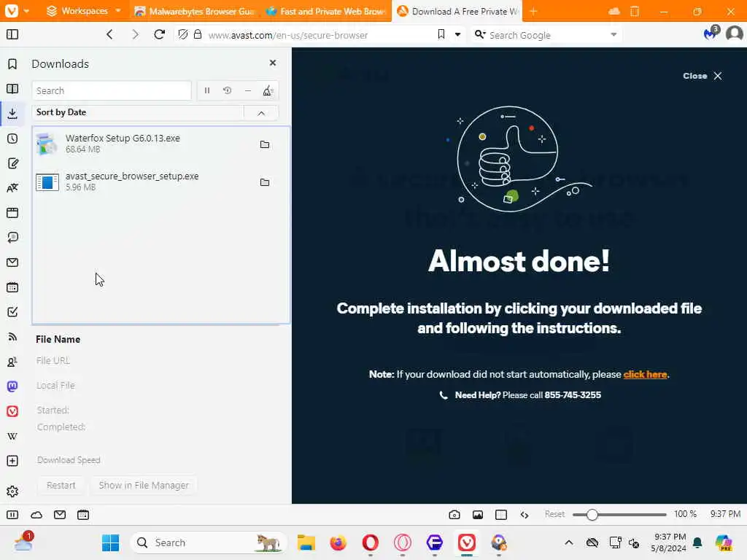
Task: Select the Downloads panel icon
Action: click(12, 113)
